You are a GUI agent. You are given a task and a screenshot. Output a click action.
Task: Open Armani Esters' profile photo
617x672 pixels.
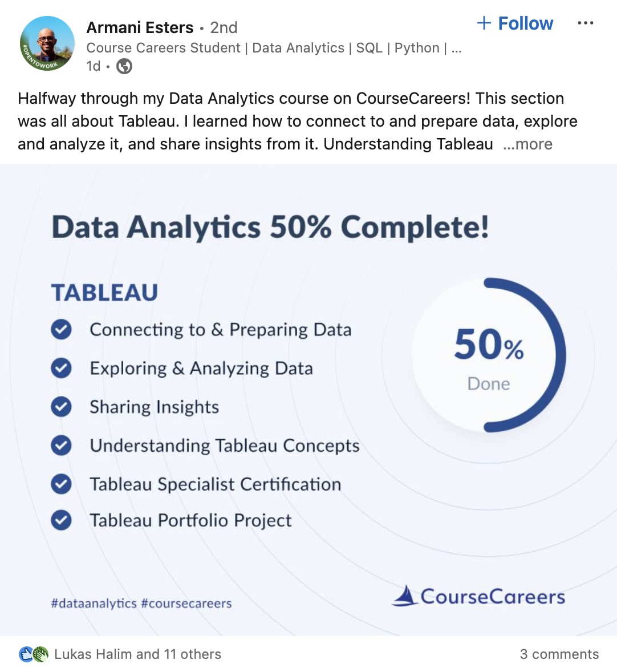pos(47,43)
